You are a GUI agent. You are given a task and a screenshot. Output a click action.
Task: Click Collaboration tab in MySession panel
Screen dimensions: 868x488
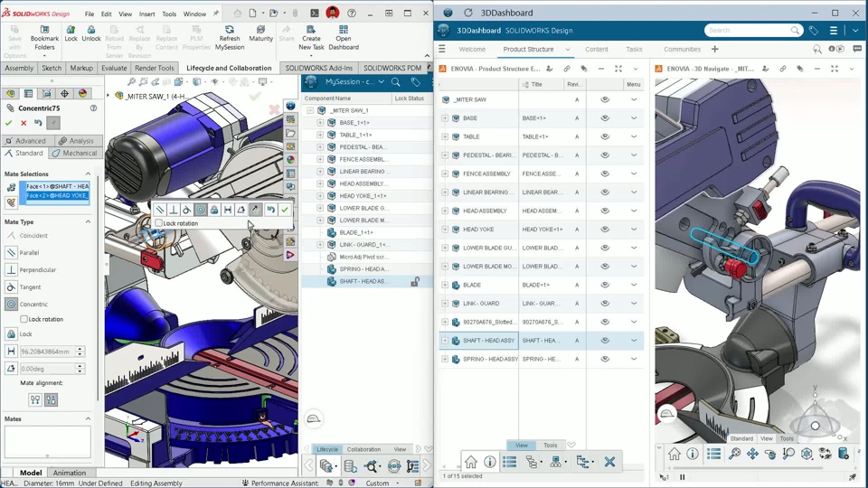pos(363,449)
